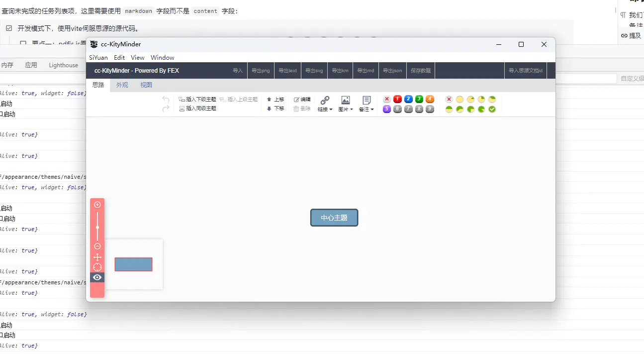The height and width of the screenshot is (361, 644).
Task: Export the mind map as json
Action: pyautogui.click(x=392, y=71)
